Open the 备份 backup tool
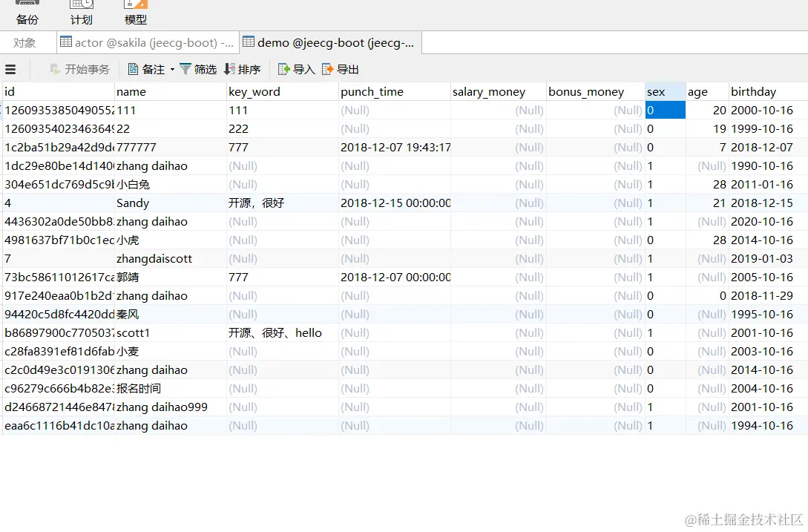Viewport: 808px width, 532px height. point(27,13)
